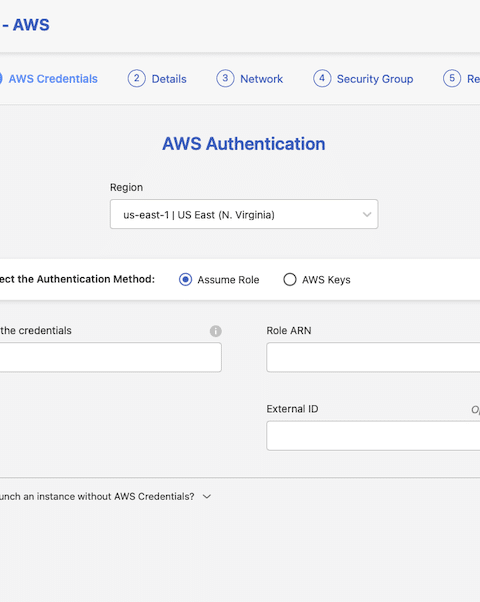Go to step 4 Security Group
Viewport: 480px width, 602px height.
point(363,79)
